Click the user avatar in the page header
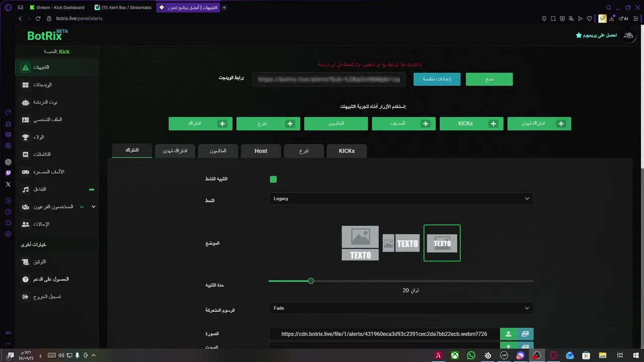Viewport: 644px width, 362px height. (x=628, y=35)
